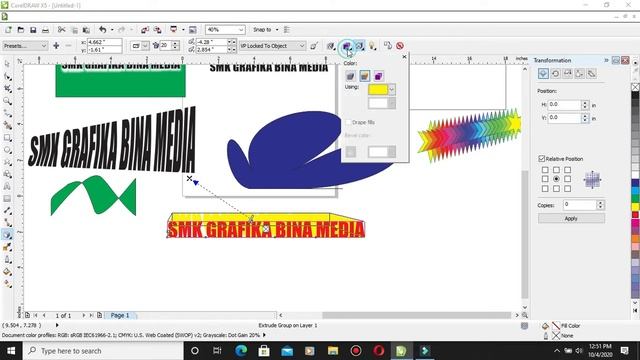This screenshot has height=360, width=640.
Task: Select the Crop tool in the toolbox
Action: (x=7, y=89)
